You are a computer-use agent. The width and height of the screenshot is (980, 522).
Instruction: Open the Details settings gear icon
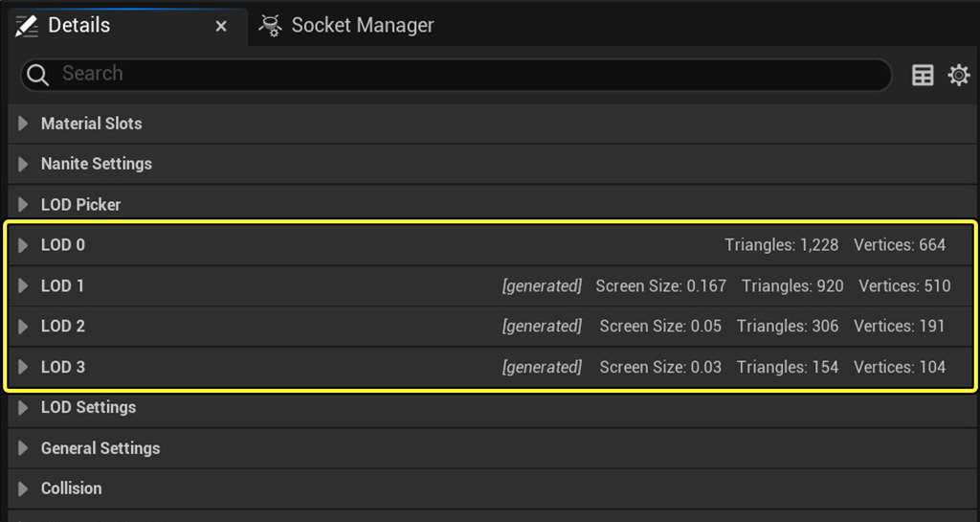click(x=959, y=75)
